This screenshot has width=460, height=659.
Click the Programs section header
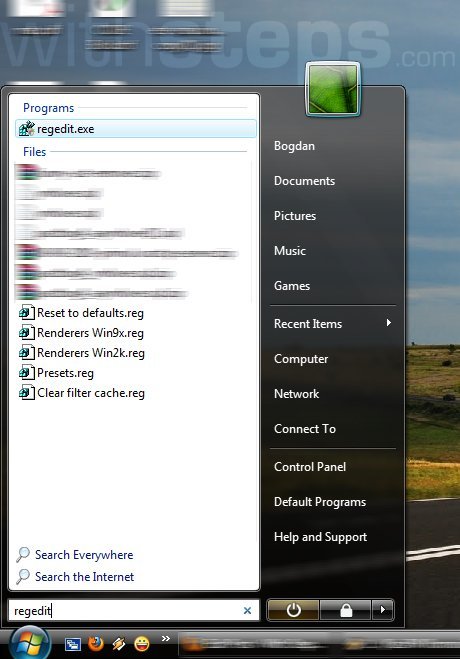tap(48, 108)
